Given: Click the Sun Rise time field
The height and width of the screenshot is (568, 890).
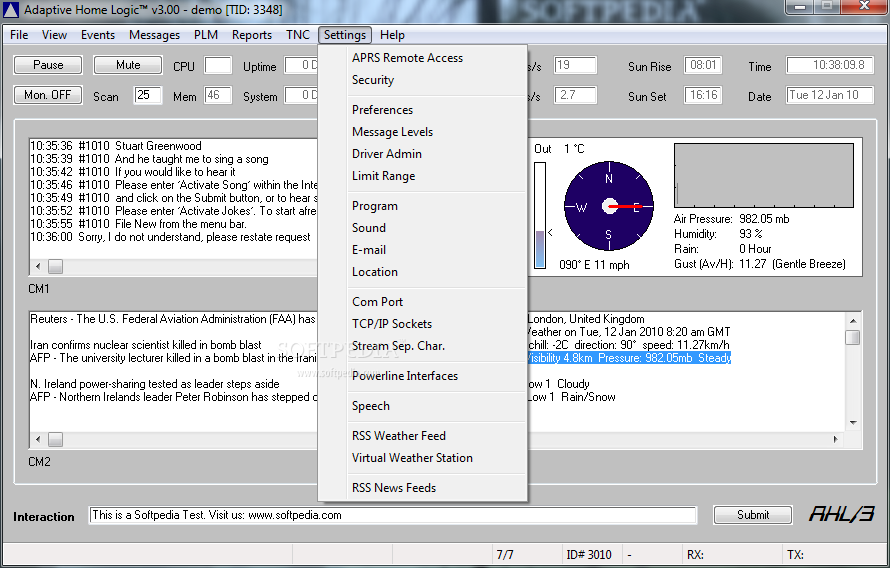Looking at the screenshot, I should [x=703, y=65].
